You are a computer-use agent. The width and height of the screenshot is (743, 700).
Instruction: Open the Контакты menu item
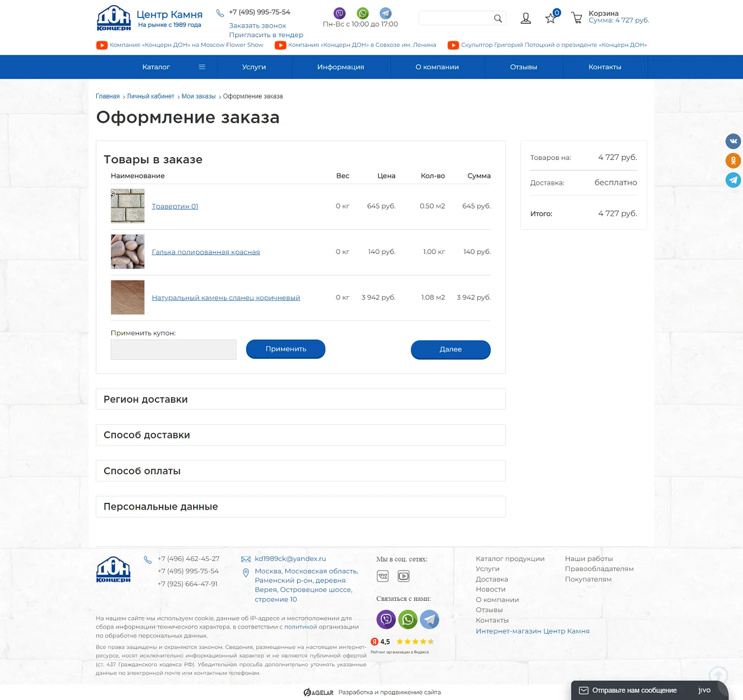coord(605,67)
